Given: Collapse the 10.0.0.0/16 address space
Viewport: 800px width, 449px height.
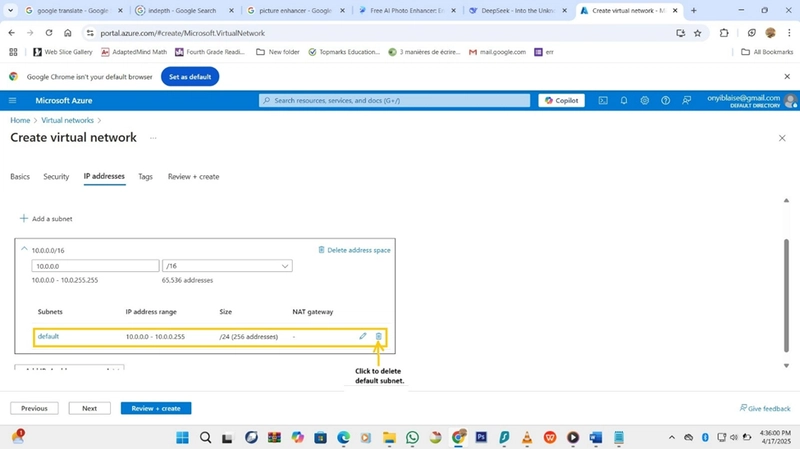Looking at the screenshot, I should coord(24,249).
